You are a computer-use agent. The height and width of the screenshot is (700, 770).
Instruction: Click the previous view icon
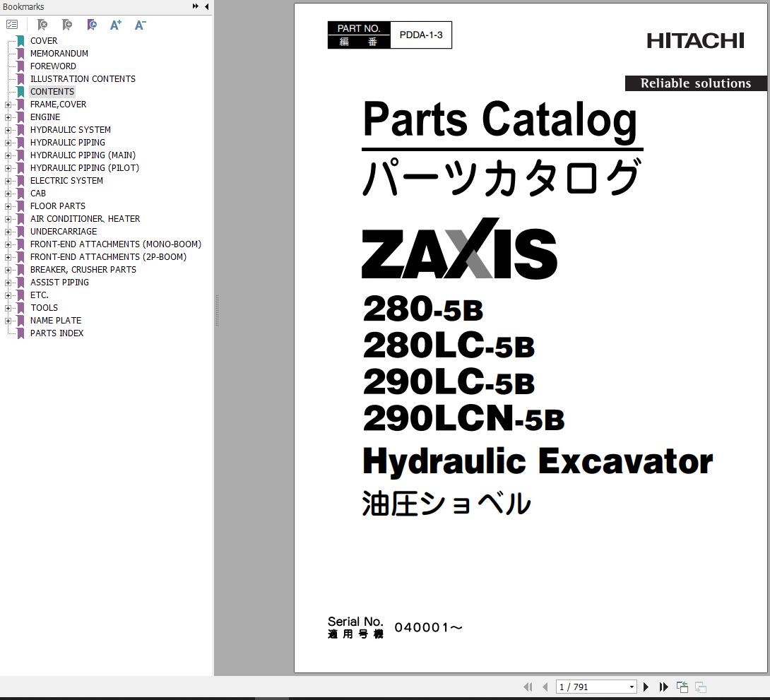tap(682, 687)
